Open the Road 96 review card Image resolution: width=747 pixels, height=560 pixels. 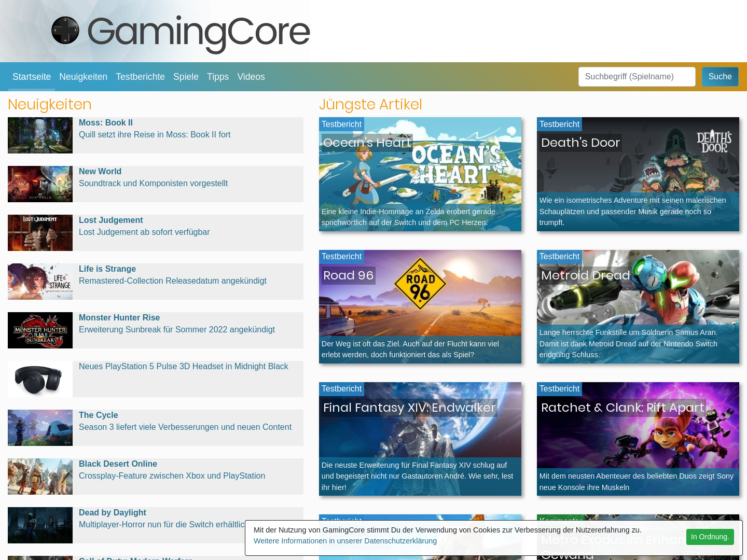(x=420, y=307)
